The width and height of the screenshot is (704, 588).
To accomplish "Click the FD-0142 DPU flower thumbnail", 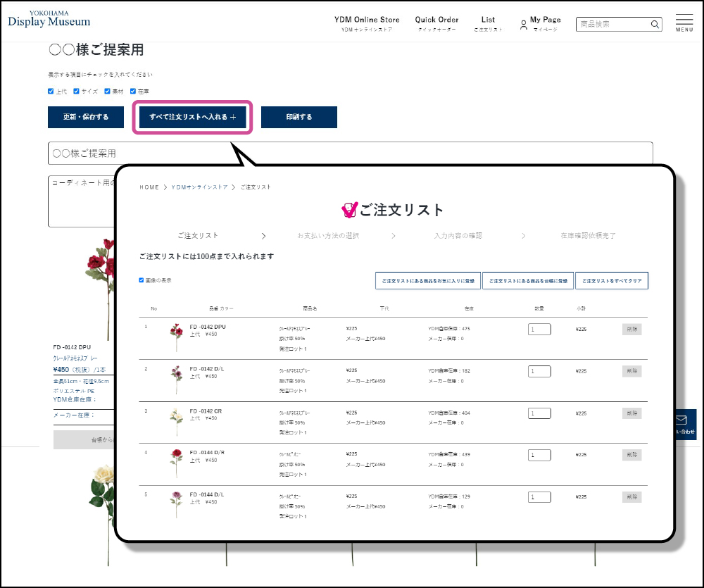I will point(176,337).
